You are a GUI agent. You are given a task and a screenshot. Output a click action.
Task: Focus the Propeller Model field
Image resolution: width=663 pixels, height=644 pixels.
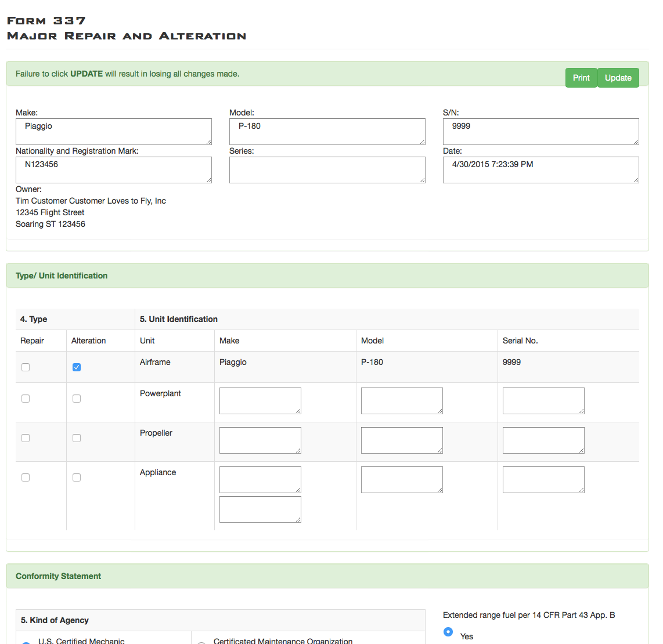pos(402,440)
